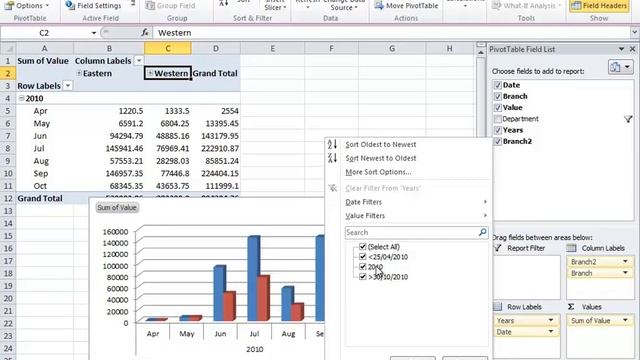640x360 pixels.
Task: Close the PivotTable Field List pane
Action: tap(633, 49)
